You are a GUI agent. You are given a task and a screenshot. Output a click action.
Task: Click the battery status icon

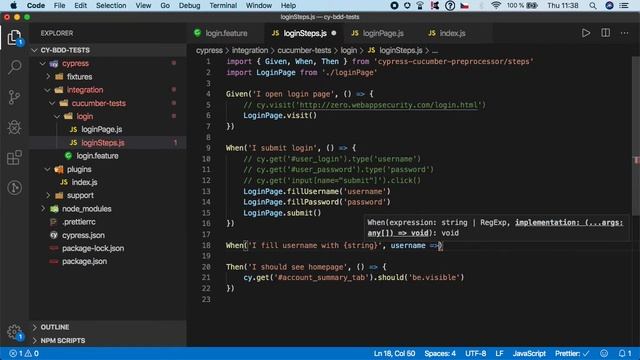pyautogui.click(x=532, y=5)
